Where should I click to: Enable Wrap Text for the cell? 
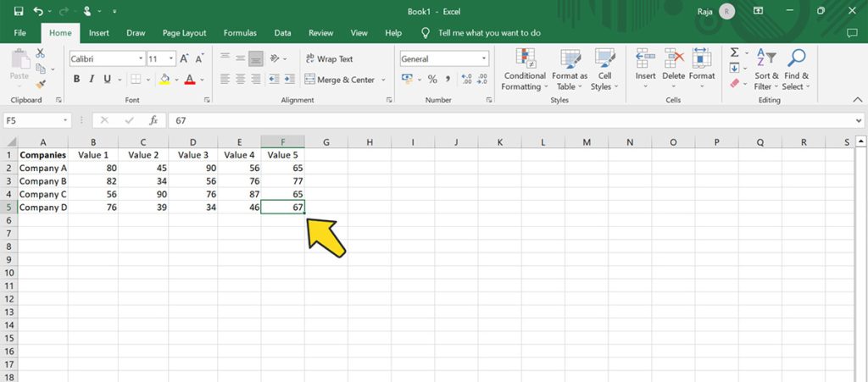pos(327,59)
